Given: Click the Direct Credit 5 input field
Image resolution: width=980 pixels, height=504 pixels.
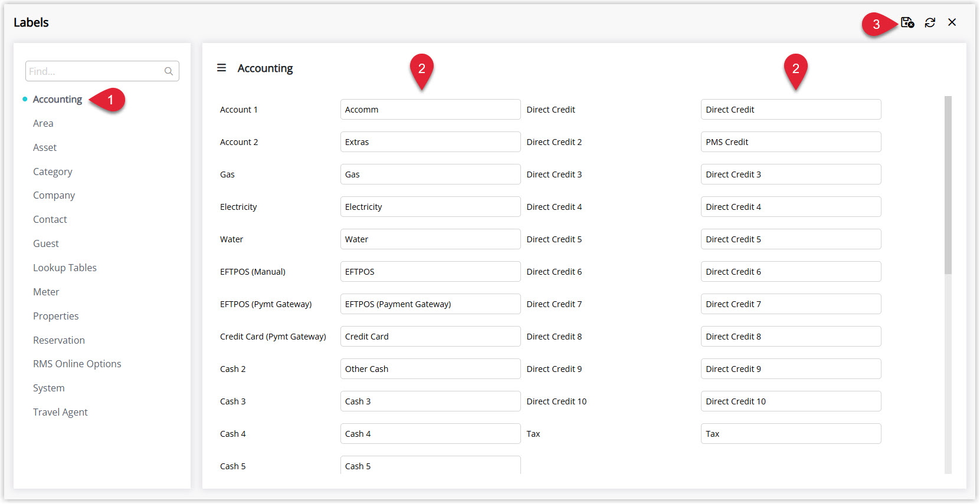Looking at the screenshot, I should click(x=791, y=239).
